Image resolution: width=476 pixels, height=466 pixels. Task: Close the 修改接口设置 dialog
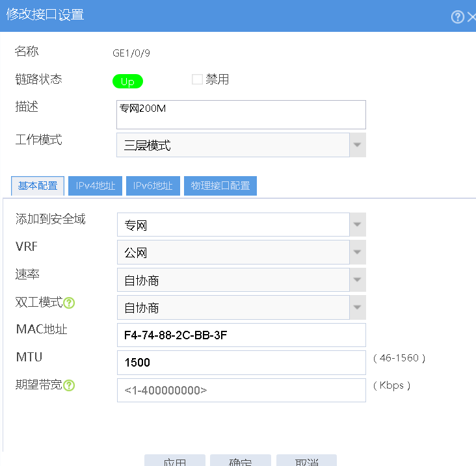click(471, 17)
